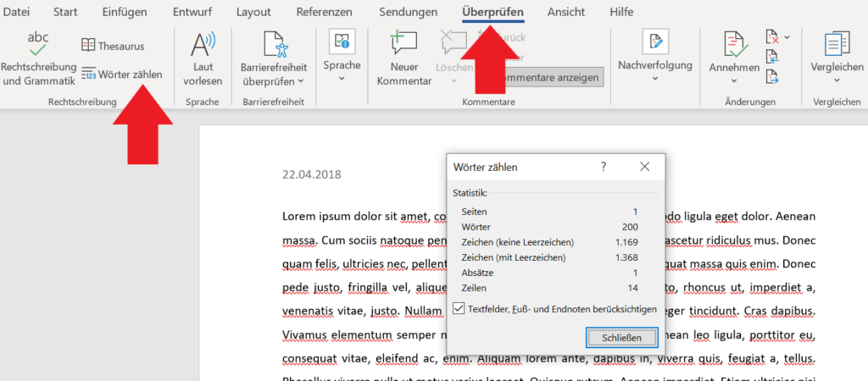Expand the Nachverfolgung dropdown chevron
Image resolution: width=868 pixels, height=381 pixels.
click(655, 78)
